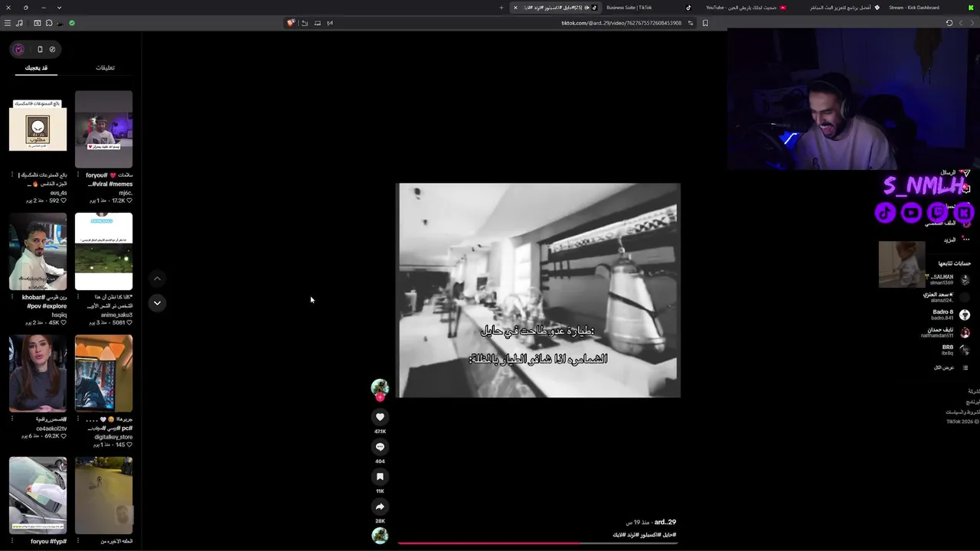Open the anime_saku3 video thumbnail
The height and width of the screenshot is (551, 980).
[x=104, y=251]
